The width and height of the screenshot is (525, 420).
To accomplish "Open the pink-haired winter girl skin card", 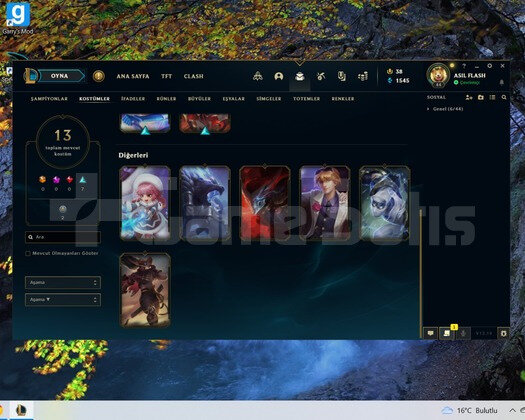I will pos(145,203).
